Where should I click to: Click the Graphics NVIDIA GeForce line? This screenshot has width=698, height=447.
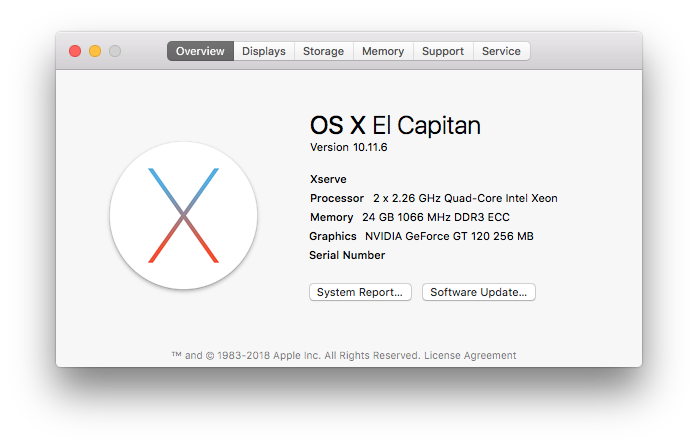pos(421,236)
